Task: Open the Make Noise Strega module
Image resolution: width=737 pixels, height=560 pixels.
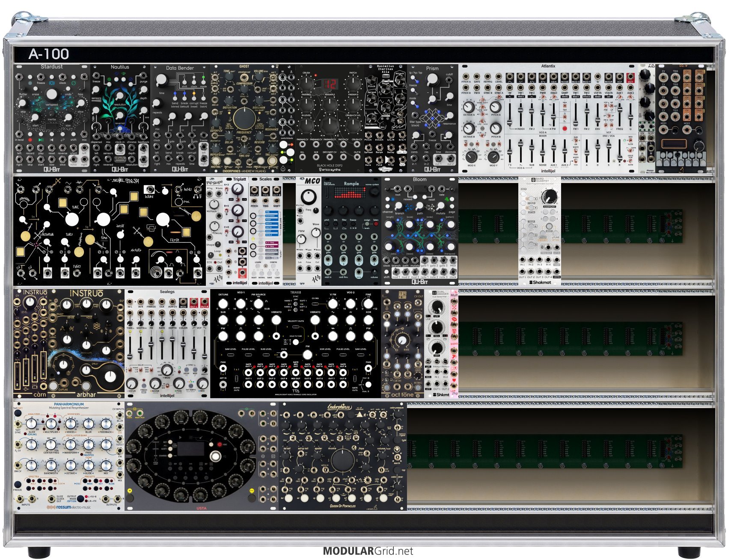Action: [110, 231]
